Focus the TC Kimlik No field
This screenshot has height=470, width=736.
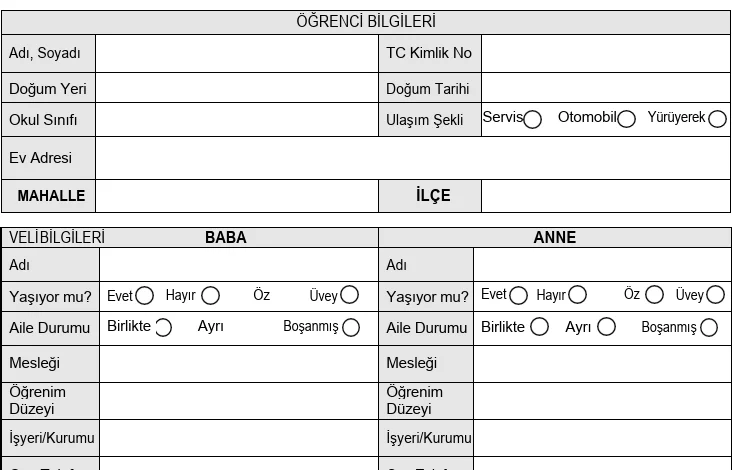point(605,53)
